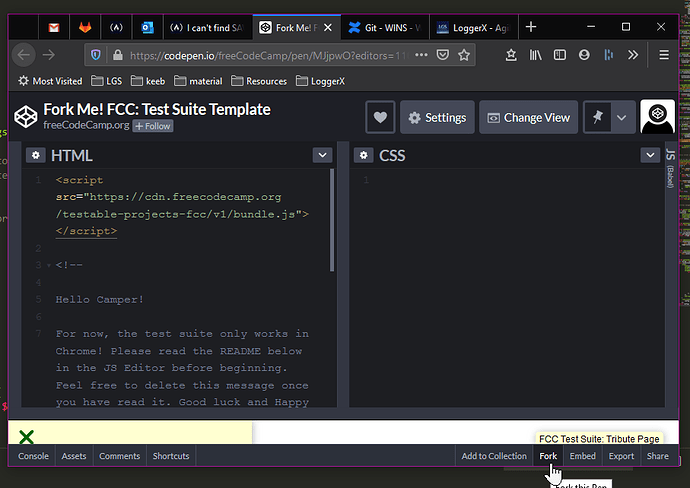Open the Embed options
This screenshot has height=488, width=690.
[582, 456]
